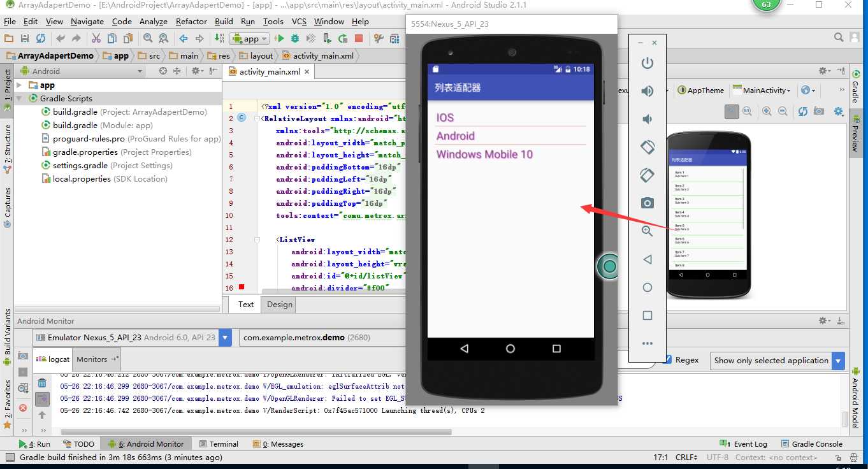Expand the app module tree node

tap(20, 85)
